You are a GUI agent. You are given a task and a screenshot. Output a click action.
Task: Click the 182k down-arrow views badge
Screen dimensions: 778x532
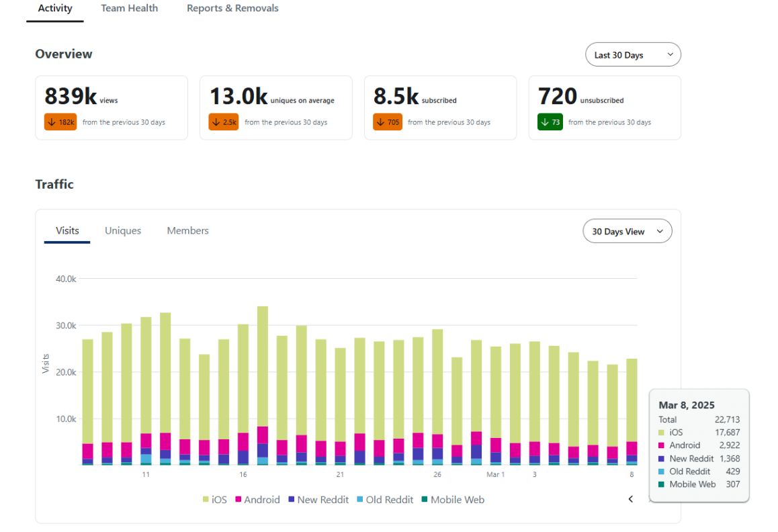tap(60, 122)
